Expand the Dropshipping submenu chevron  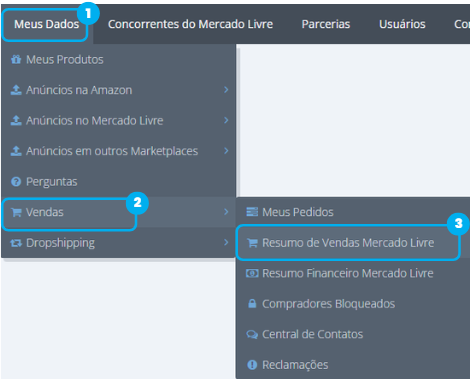click(226, 242)
